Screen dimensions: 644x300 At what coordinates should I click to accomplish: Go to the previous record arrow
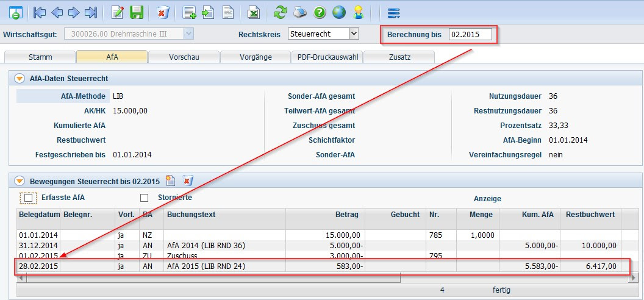click(x=57, y=13)
